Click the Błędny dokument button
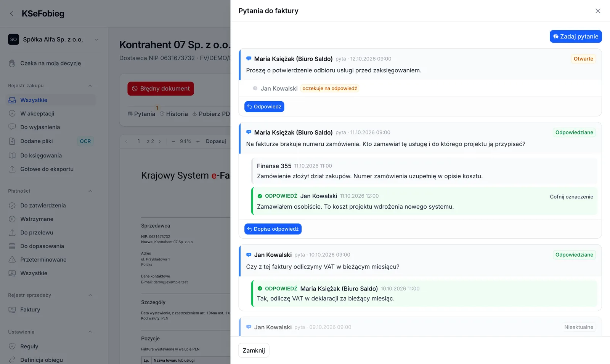The height and width of the screenshot is (364, 610). [x=161, y=89]
